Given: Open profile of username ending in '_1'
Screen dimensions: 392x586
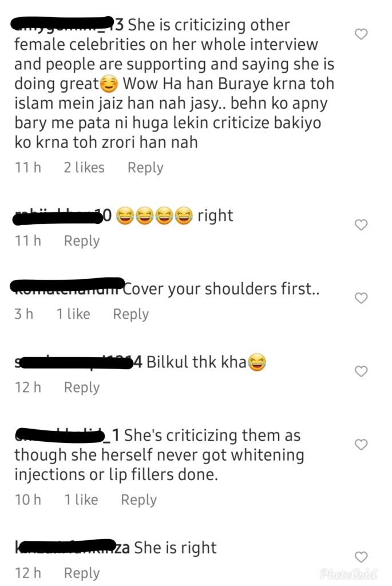Looking at the screenshot, I should coord(68,435).
